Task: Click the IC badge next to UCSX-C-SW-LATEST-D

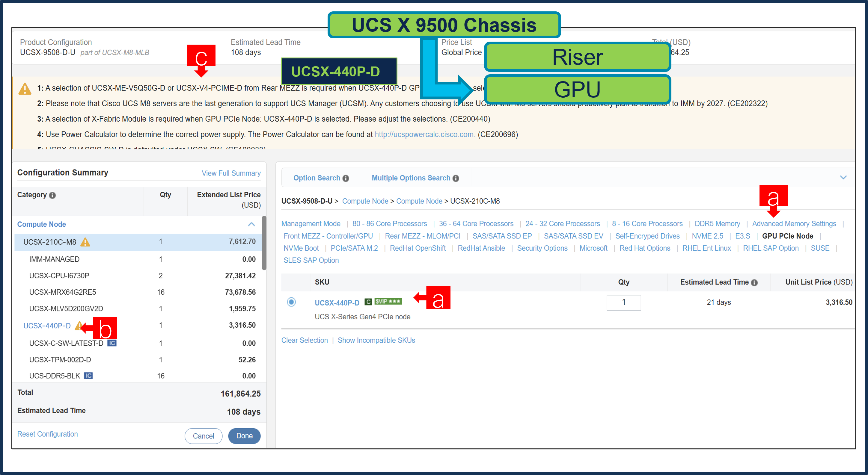Action: [x=112, y=343]
